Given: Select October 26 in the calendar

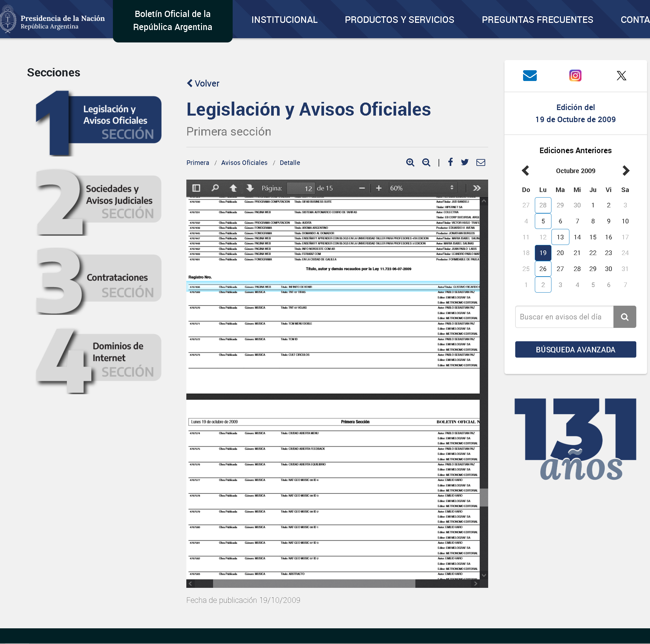Looking at the screenshot, I should click(543, 269).
